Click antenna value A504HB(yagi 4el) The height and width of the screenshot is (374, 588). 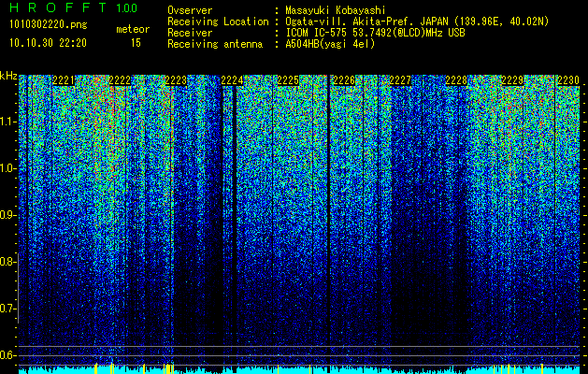point(330,44)
